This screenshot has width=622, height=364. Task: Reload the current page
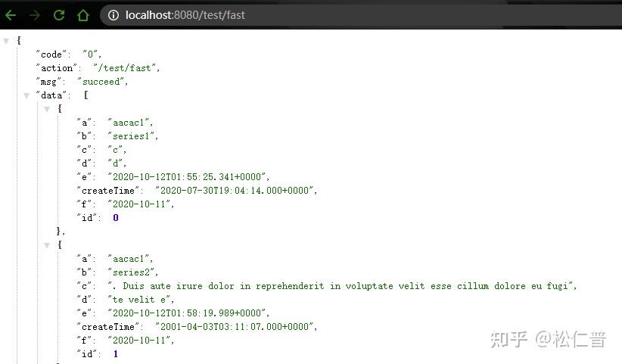(x=59, y=15)
